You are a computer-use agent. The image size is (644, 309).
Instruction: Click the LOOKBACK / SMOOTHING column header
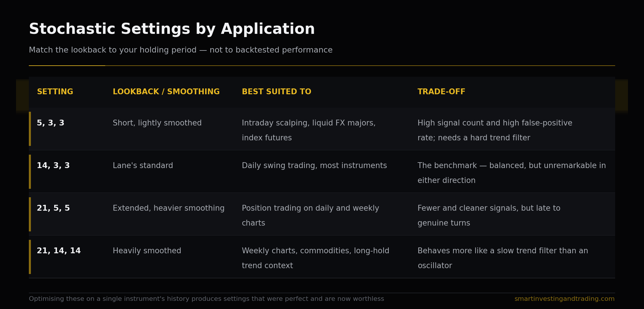coord(166,92)
